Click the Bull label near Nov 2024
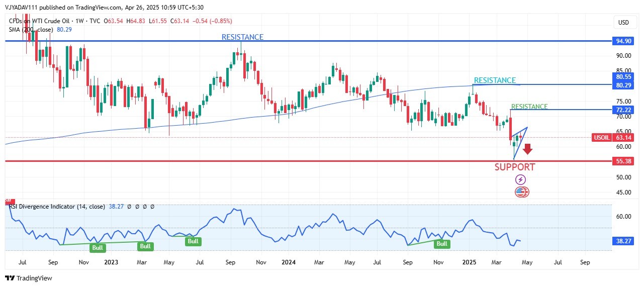644x287 pixels. pyautogui.click(x=441, y=244)
